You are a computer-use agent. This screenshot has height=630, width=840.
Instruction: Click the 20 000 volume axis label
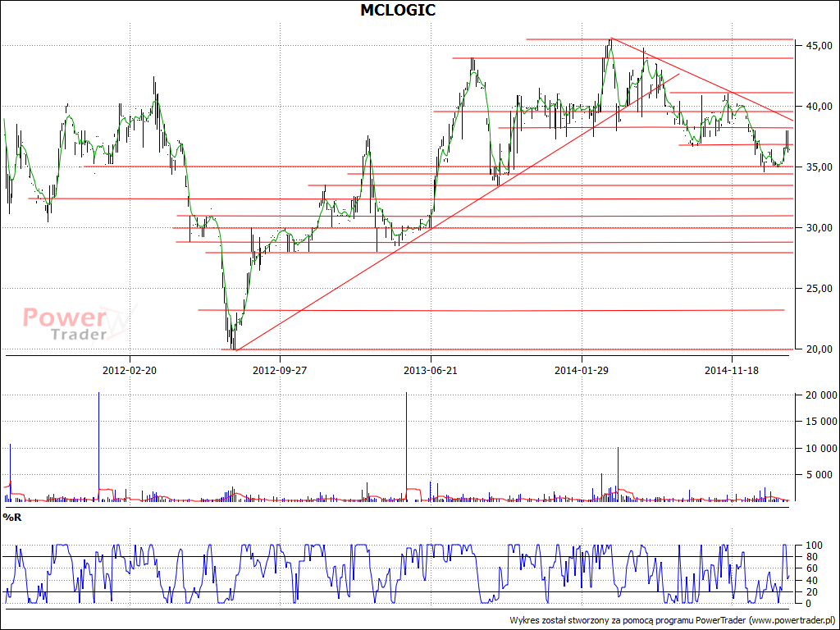click(821, 395)
